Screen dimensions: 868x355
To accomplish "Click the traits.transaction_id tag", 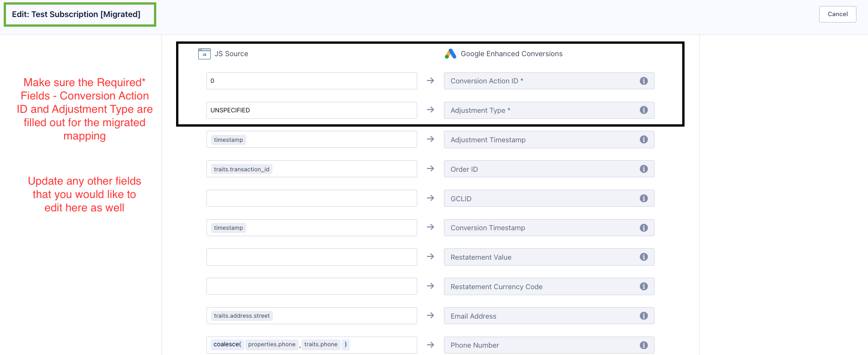I will click(x=242, y=169).
